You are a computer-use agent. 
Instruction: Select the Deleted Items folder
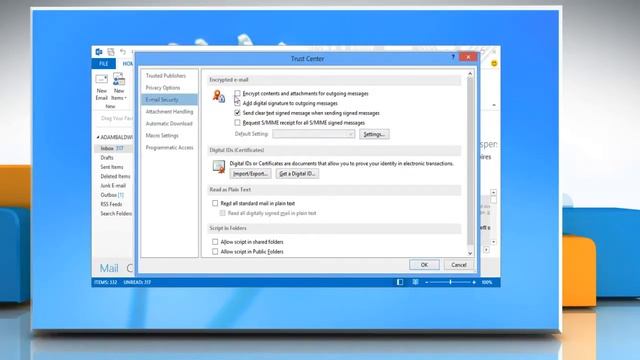(x=116, y=176)
